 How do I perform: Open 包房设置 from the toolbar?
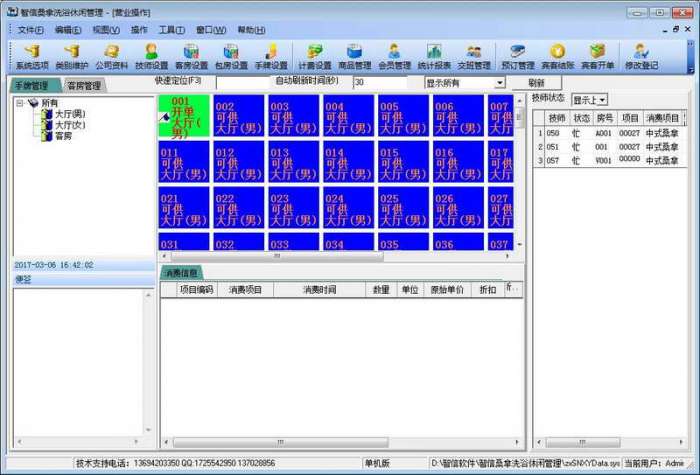click(x=231, y=56)
